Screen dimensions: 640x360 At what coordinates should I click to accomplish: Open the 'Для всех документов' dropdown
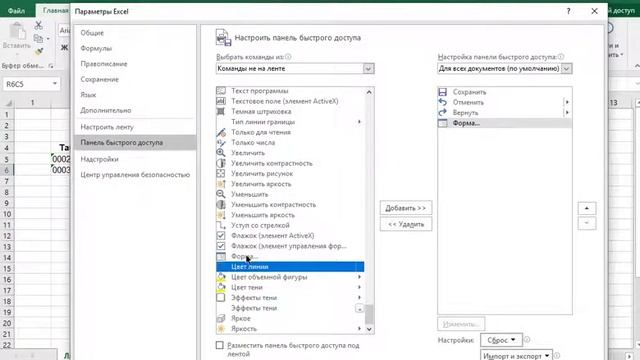[567, 69]
